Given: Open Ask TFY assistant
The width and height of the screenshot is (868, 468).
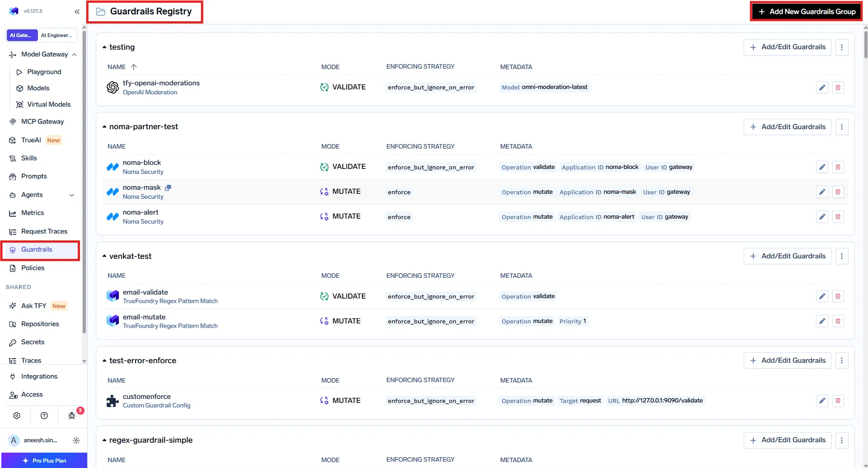Looking at the screenshot, I should tap(34, 306).
